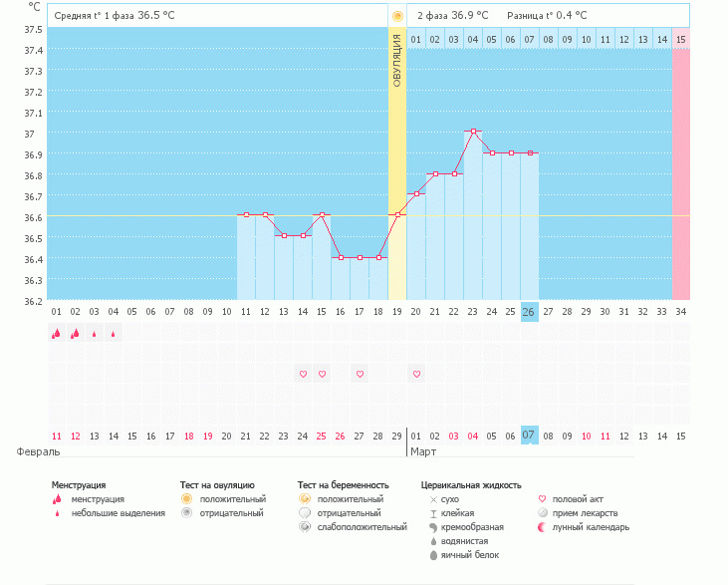The image size is (728, 585).
Task: Click the menstruation icon on cycle day 01
Action: [56, 334]
